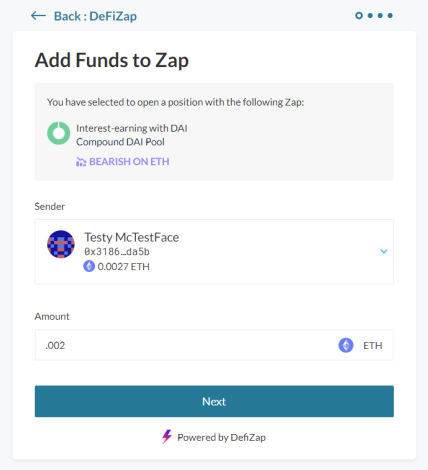
Task: Click the 0x3186...da5b address text
Action: pyautogui.click(x=117, y=252)
